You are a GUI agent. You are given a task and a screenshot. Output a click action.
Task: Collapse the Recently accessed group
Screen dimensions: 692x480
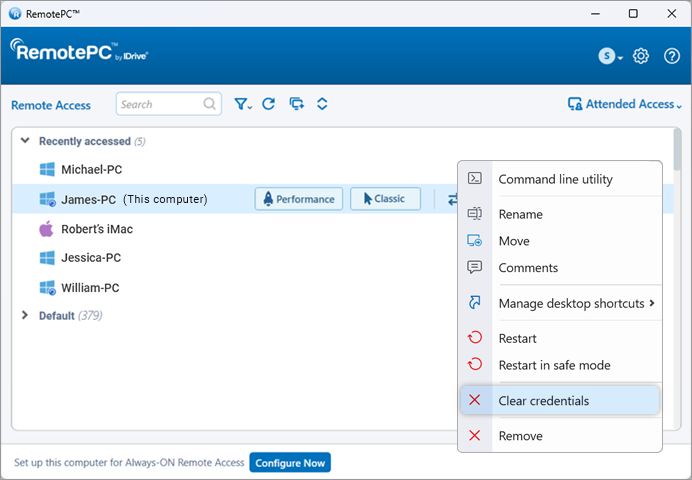(x=26, y=141)
